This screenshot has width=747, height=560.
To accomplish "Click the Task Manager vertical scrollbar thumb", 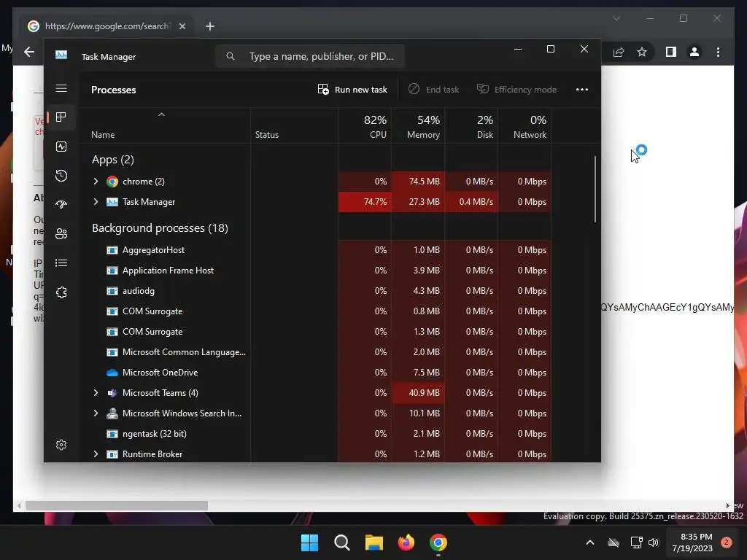I will 595,189.
